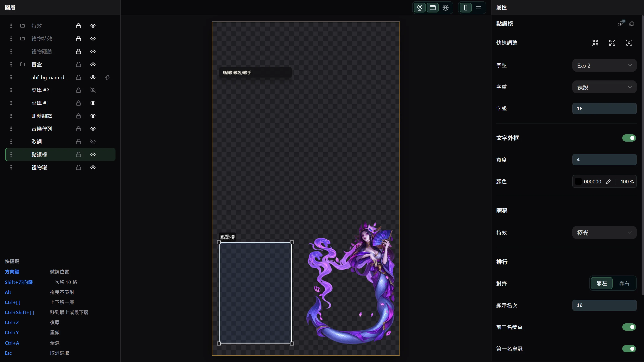
Task: Expand the 盲盒 folder
Action: pyautogui.click(x=23, y=64)
